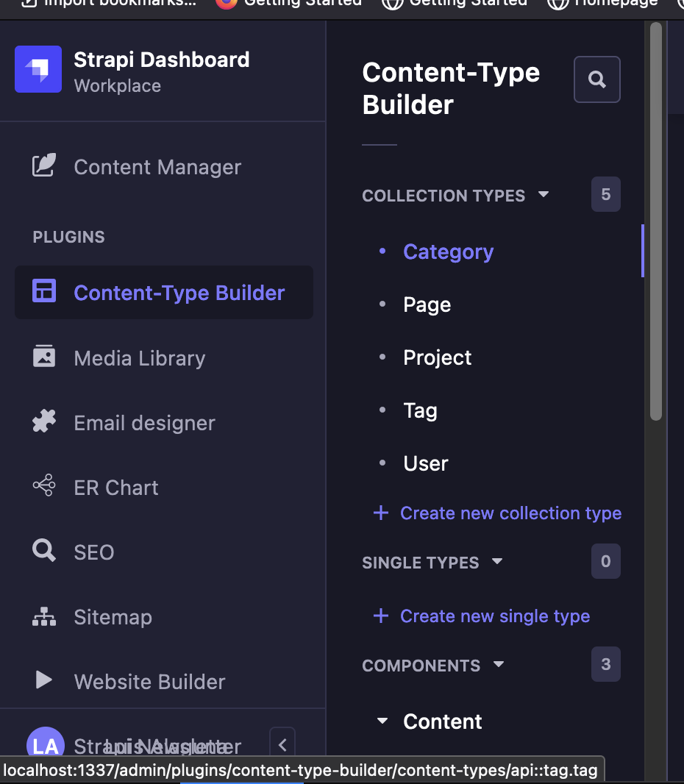The image size is (684, 784).
Task: Select Content-Type Builder menu item
Action: pos(164,293)
